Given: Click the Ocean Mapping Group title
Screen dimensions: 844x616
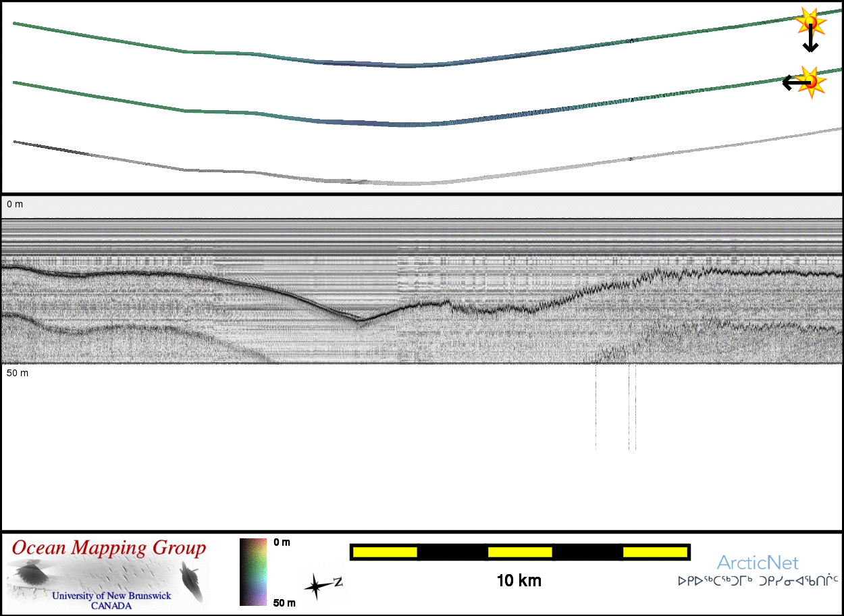Looking at the screenshot, I should tap(109, 548).
